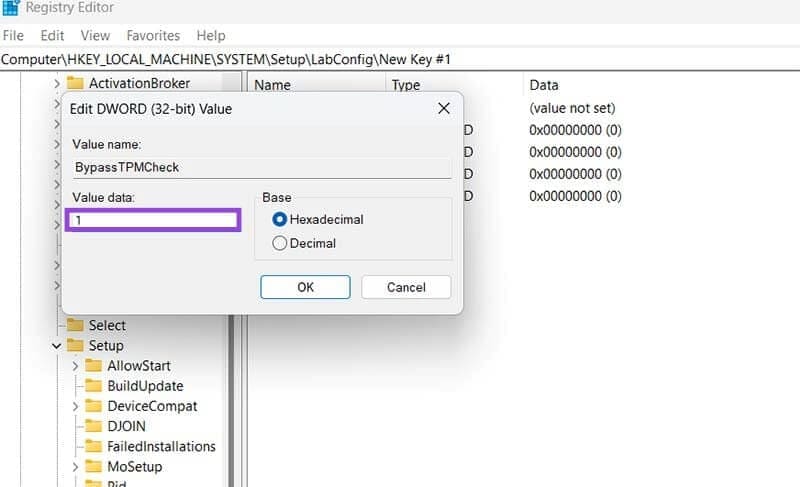
Task: Open the Help menu
Action: (x=211, y=35)
